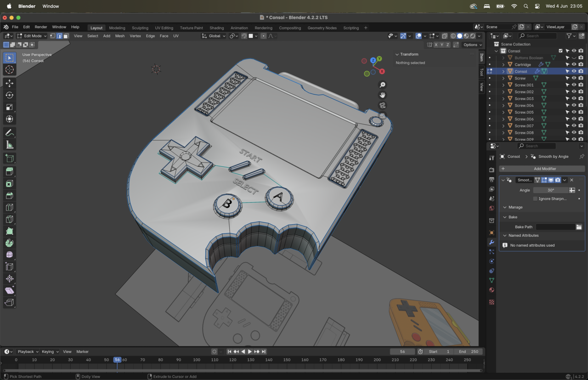
Task: Expand the Buttons Boolean tree item
Action: pos(503,58)
